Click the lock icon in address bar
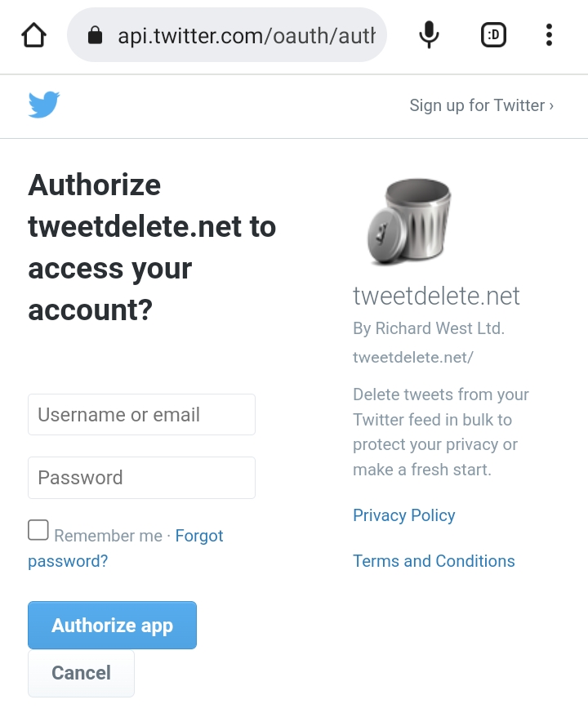Viewport: 588px width, 713px height. pos(95,35)
